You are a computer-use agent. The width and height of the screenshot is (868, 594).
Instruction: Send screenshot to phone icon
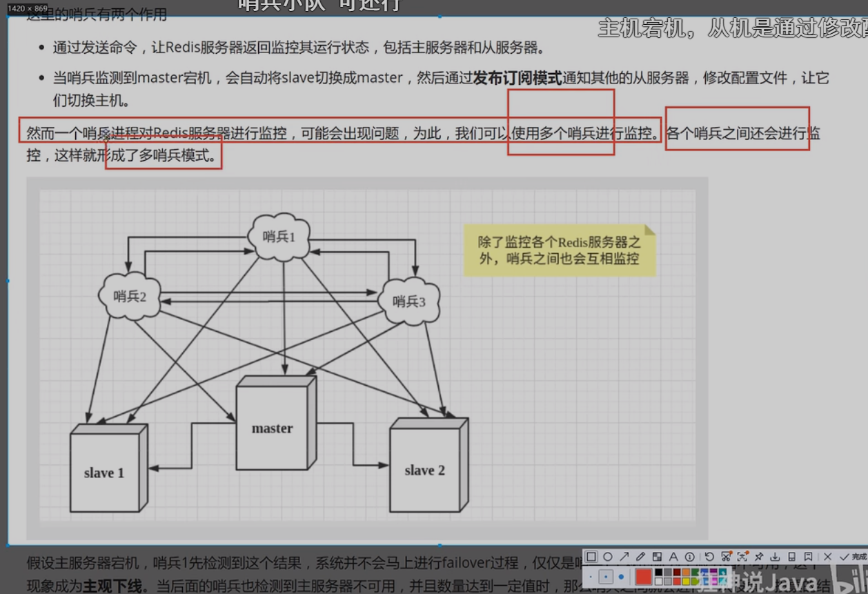pos(791,557)
